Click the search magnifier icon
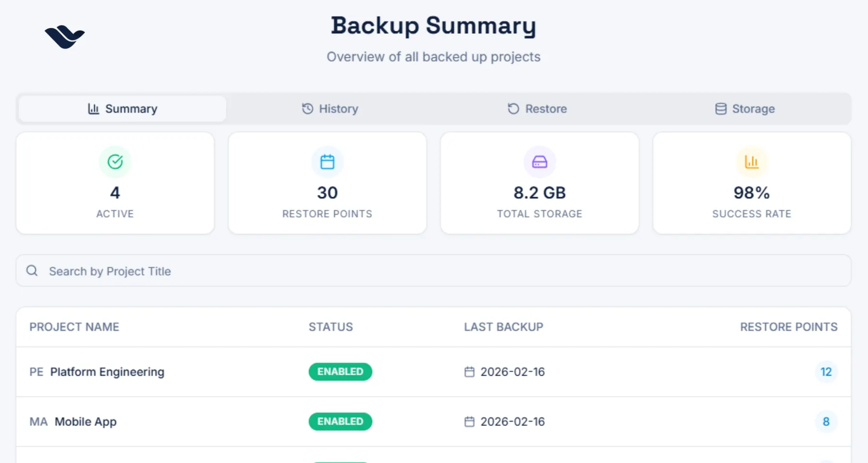 tap(32, 271)
